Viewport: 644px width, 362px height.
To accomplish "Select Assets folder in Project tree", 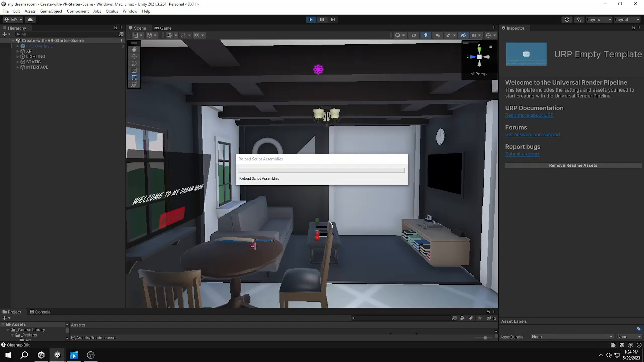I will point(19,325).
